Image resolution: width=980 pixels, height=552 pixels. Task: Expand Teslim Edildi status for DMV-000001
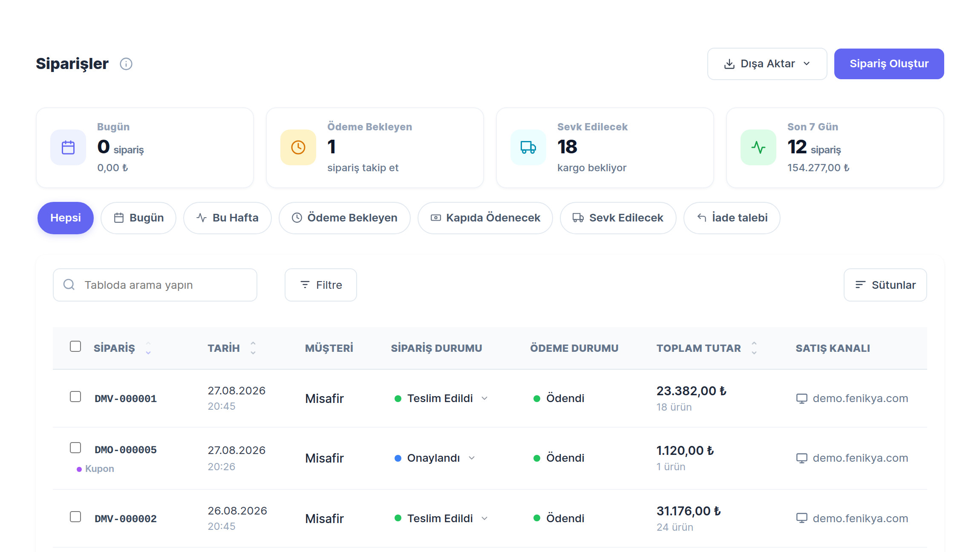pyautogui.click(x=484, y=398)
